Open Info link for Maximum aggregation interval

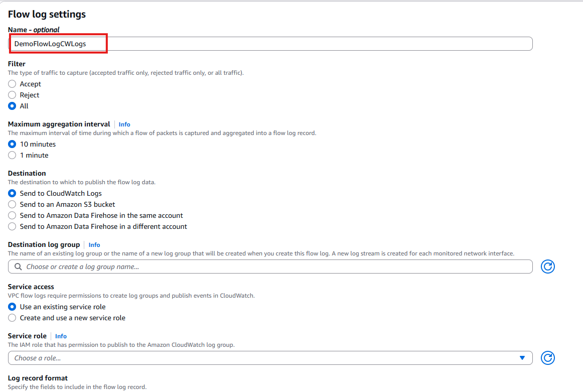tap(124, 124)
